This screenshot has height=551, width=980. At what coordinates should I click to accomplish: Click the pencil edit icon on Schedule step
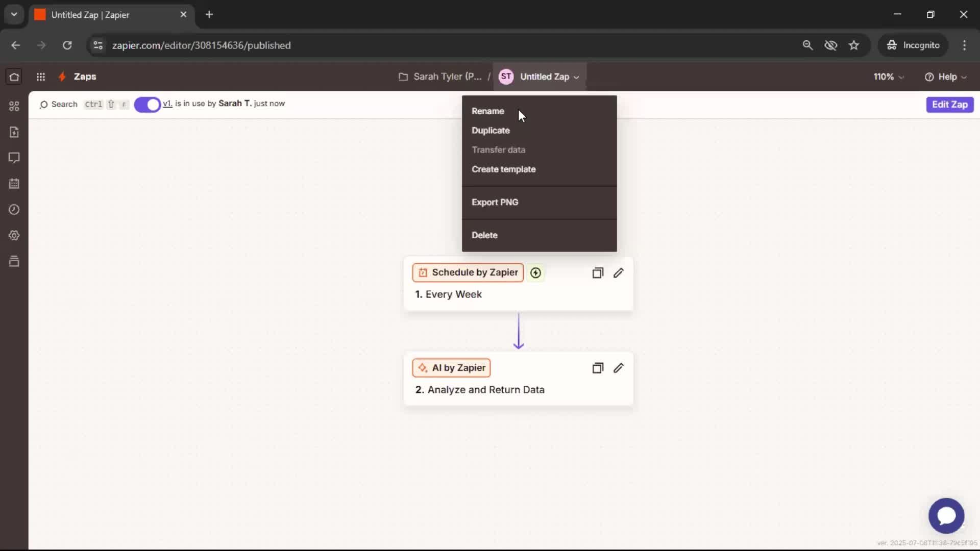(619, 273)
